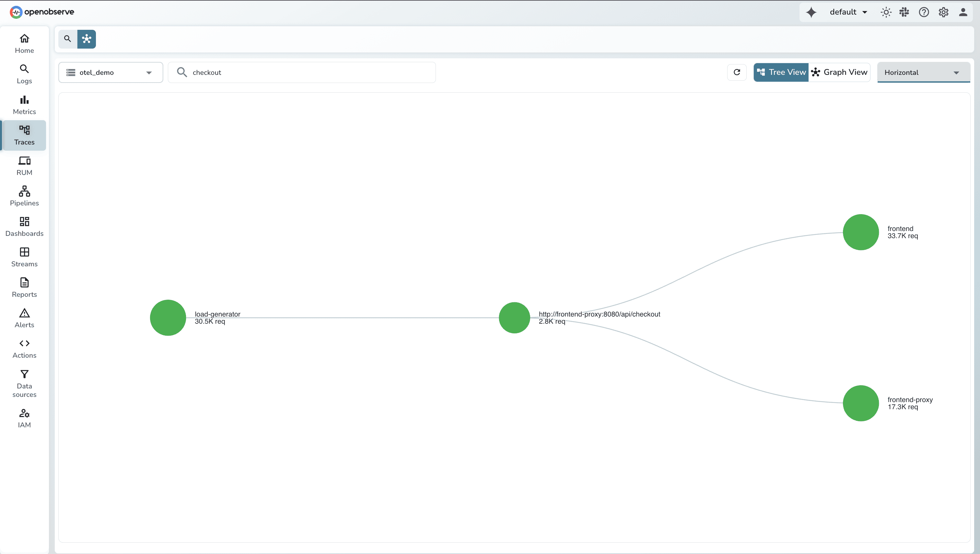The width and height of the screenshot is (980, 554).
Task: Select the Streams sidebar icon
Action: (24, 257)
